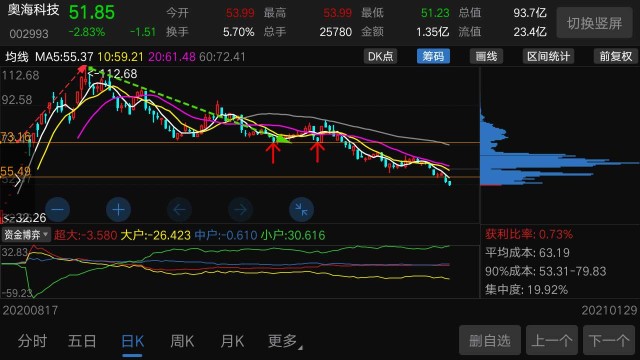Go to next stock with 下一个
The image size is (640, 360).
610,340
